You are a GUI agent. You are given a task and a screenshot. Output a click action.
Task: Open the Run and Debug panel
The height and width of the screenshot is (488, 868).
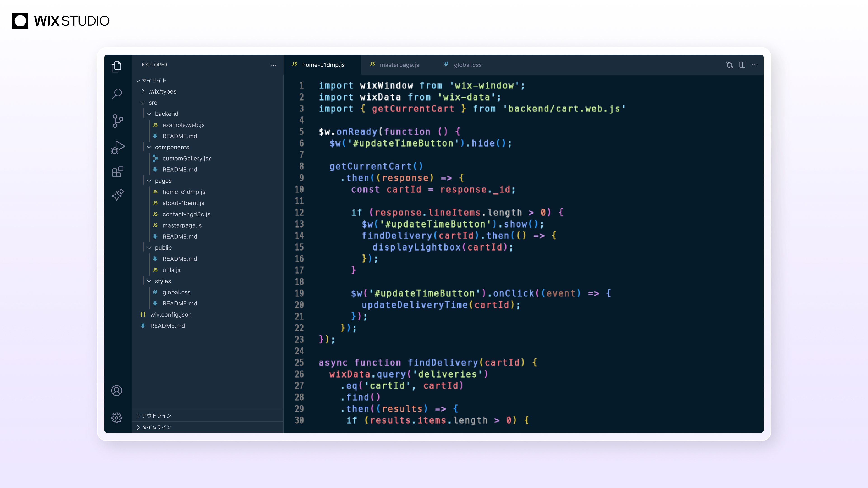(x=117, y=147)
